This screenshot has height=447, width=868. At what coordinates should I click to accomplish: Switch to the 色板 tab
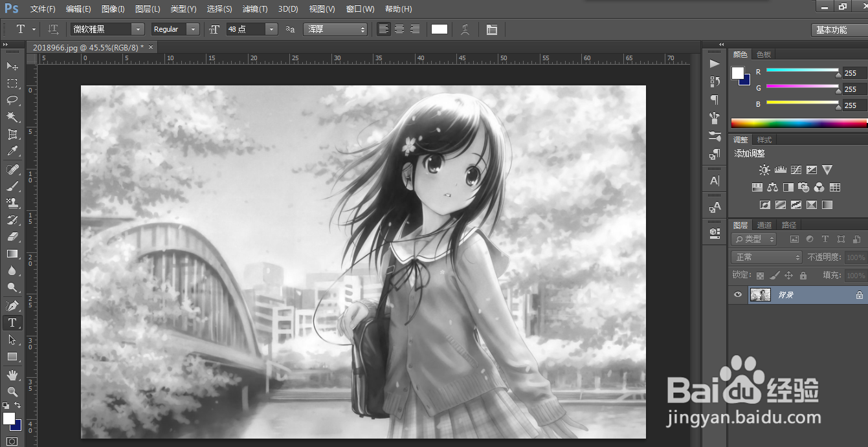click(x=764, y=55)
